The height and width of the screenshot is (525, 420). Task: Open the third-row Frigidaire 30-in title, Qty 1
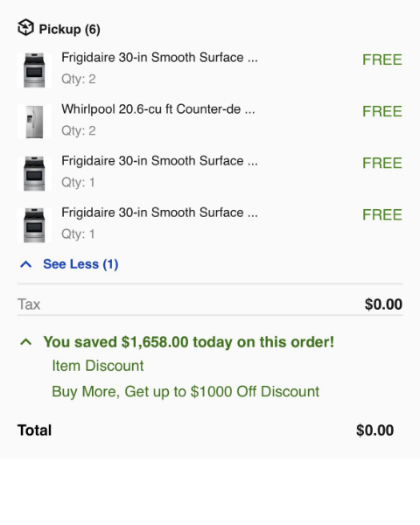point(159,161)
